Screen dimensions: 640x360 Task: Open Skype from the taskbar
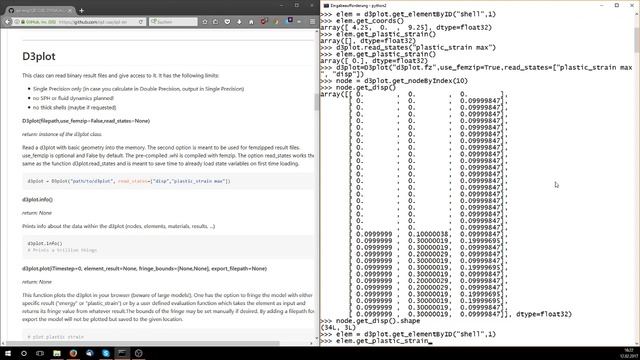click(x=106, y=353)
